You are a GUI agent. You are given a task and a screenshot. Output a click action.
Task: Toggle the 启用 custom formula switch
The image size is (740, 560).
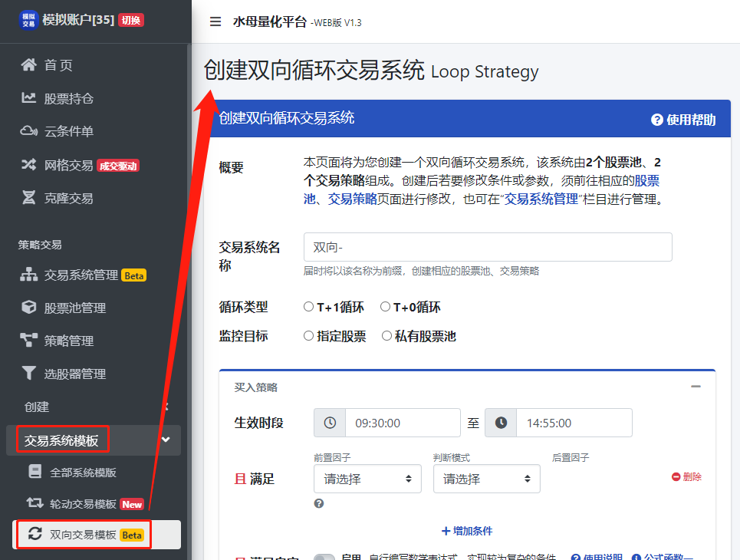[324, 557]
